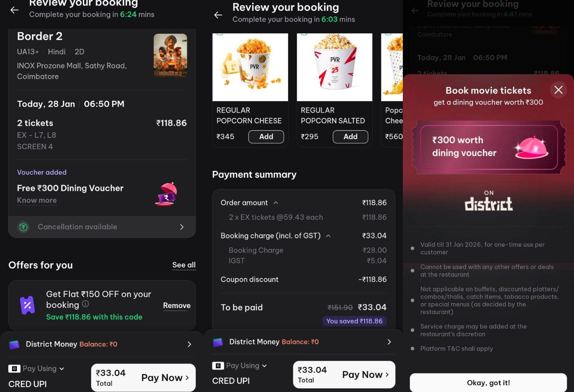This screenshot has height=392, width=574.
Task: Open District Money wallet on left screen
Action: point(100,344)
